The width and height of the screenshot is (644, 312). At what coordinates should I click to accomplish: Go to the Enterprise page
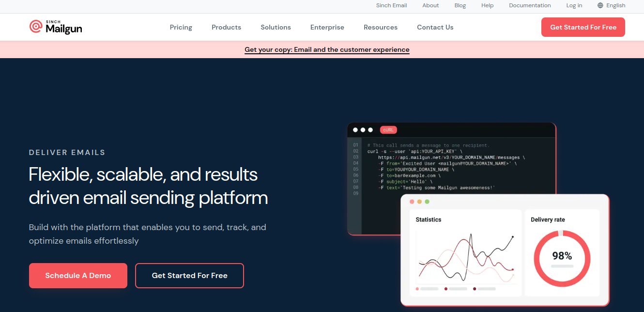tap(327, 27)
